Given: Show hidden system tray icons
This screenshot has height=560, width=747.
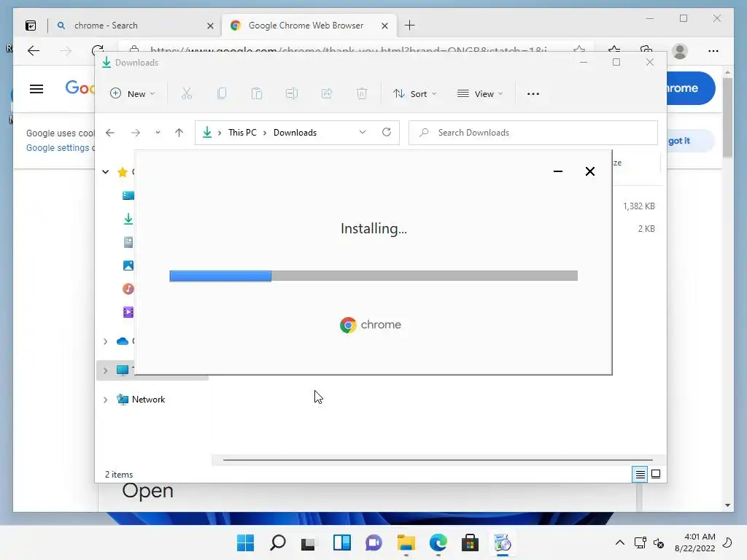Looking at the screenshot, I should coord(620,542).
